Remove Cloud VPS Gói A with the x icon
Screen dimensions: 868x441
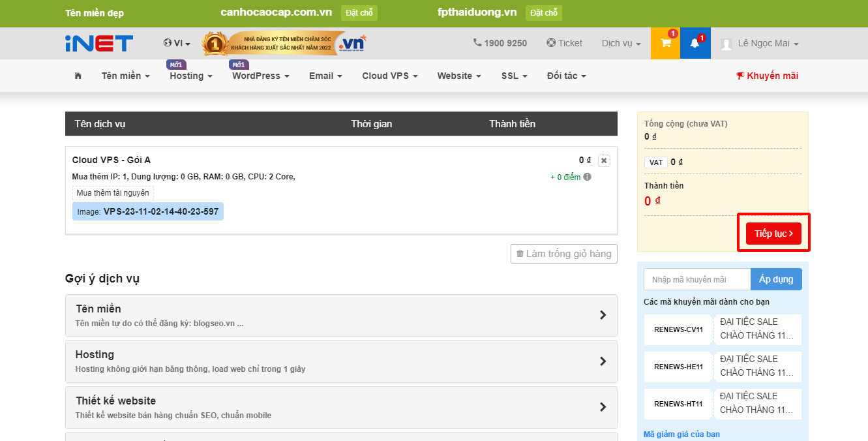pos(604,160)
